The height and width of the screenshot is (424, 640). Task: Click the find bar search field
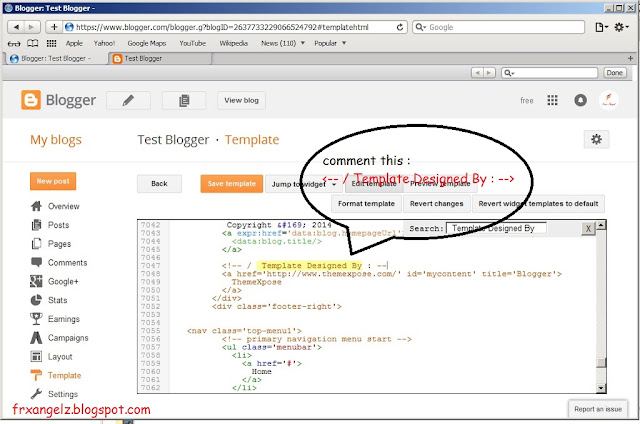tap(549, 73)
